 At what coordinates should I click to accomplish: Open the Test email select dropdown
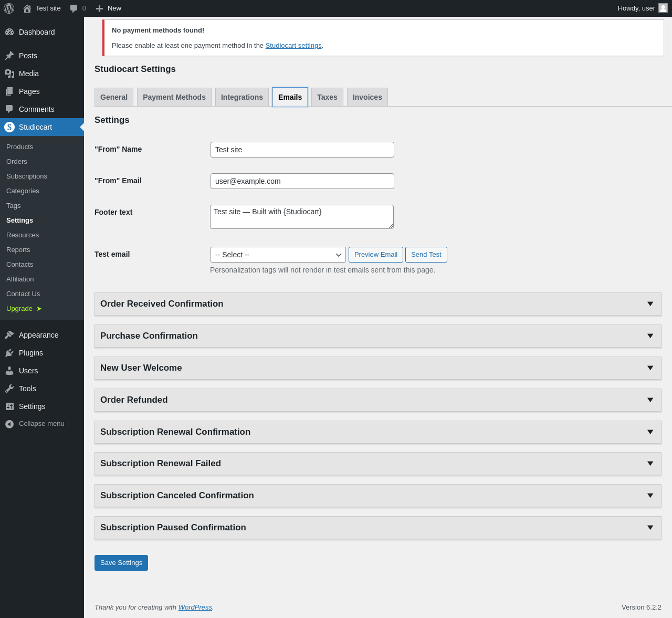[x=278, y=255]
